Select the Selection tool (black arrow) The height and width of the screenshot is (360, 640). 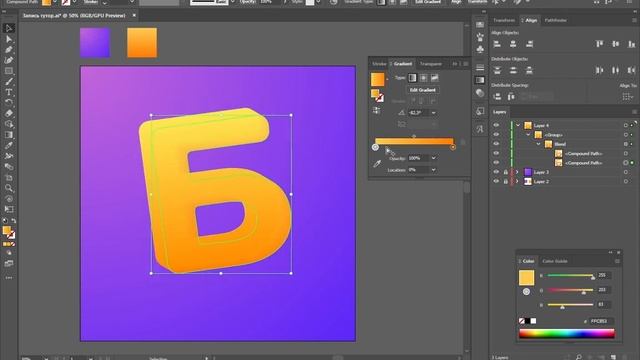(9, 28)
